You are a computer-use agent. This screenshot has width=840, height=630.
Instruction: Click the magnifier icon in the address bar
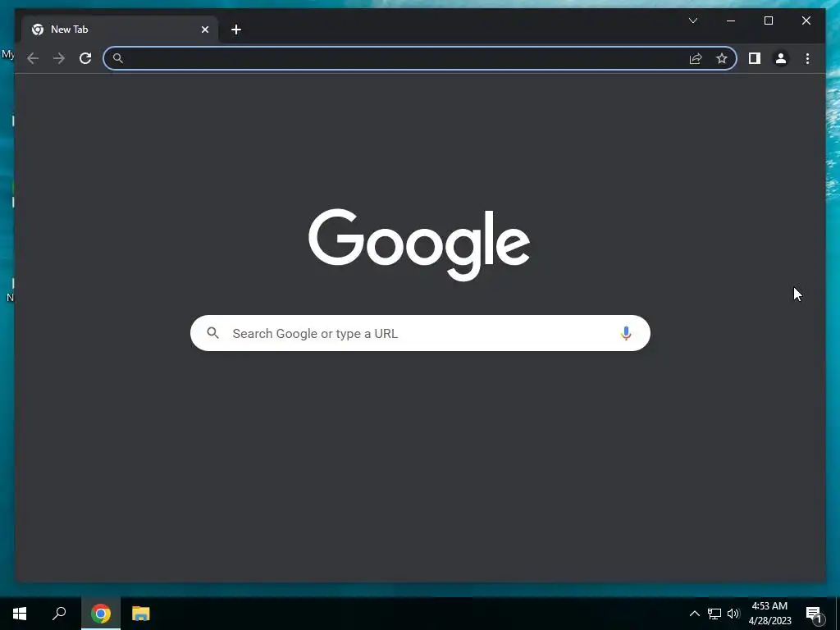click(118, 58)
